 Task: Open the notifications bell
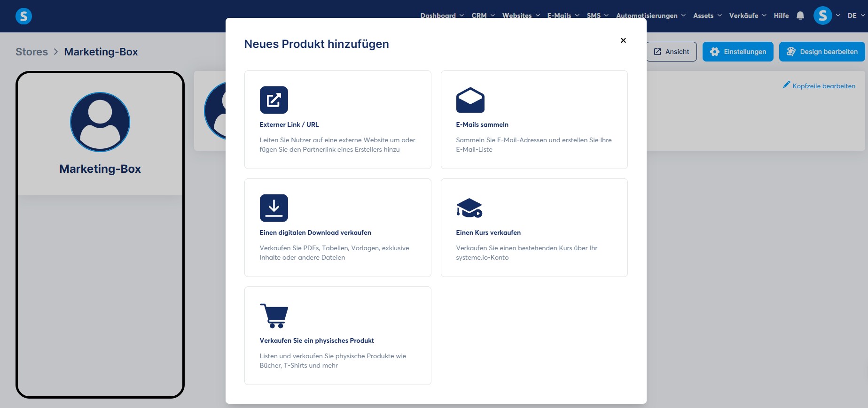click(800, 15)
